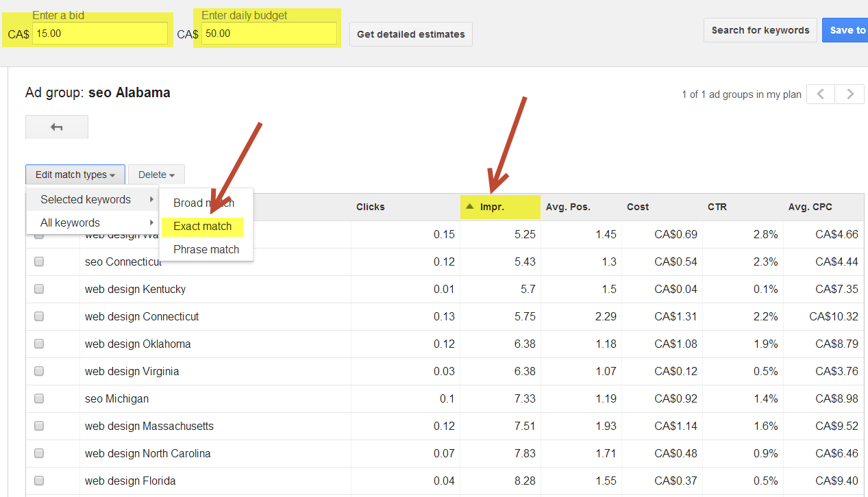This screenshot has height=497, width=868.
Task: Click the blue Save to button
Action: (847, 30)
